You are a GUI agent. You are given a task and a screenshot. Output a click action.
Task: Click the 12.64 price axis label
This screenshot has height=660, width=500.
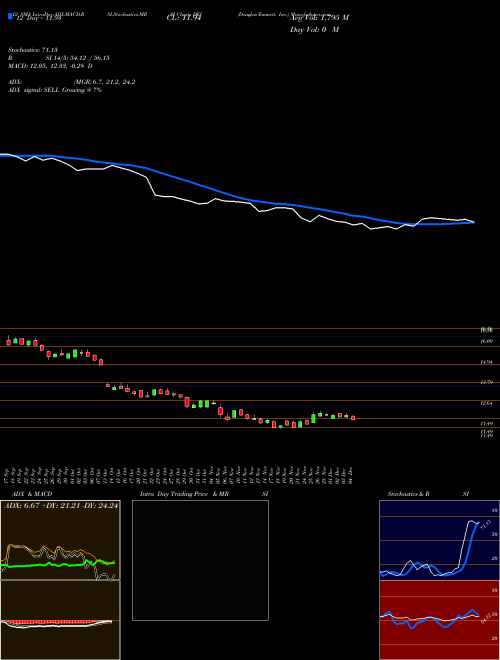click(487, 403)
